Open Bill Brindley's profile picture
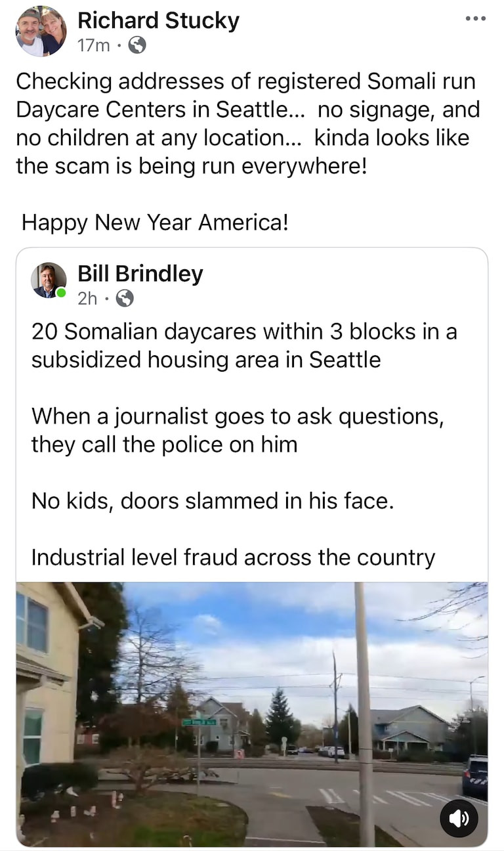 click(49, 280)
